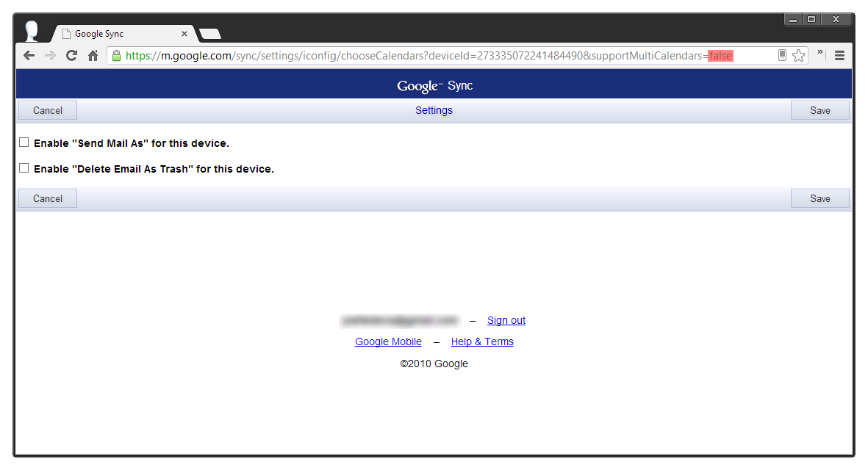The height and width of the screenshot is (470, 868).
Task: Expand hidden extensions overflow chevron
Action: coord(819,54)
